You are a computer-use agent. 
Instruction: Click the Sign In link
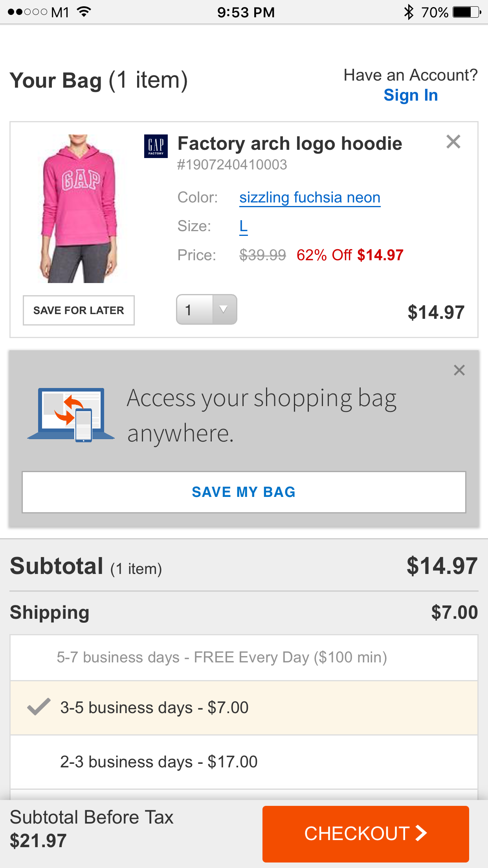(411, 95)
